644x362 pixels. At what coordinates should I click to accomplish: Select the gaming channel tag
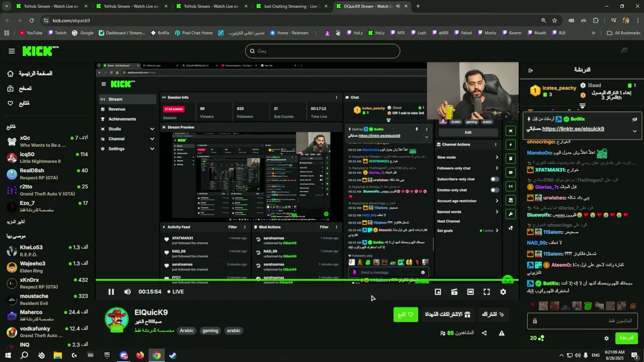[210, 331]
